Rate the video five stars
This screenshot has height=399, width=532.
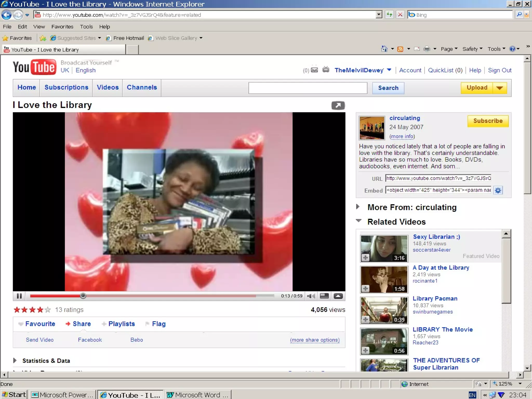pos(48,310)
